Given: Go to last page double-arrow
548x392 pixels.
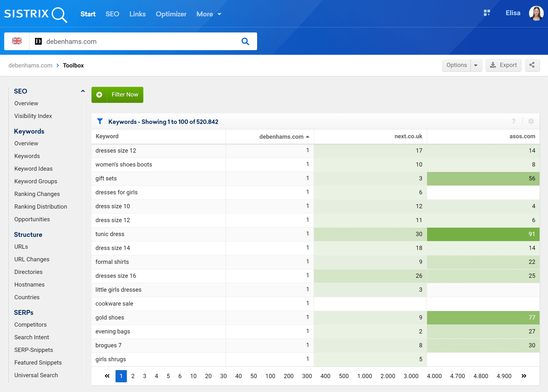Looking at the screenshot, I should pos(524,376).
